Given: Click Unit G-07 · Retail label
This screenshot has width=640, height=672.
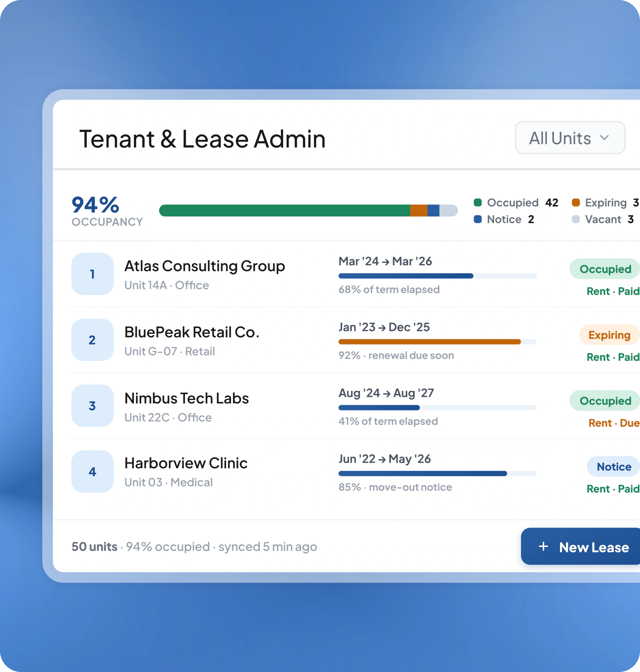Looking at the screenshot, I should (170, 351).
